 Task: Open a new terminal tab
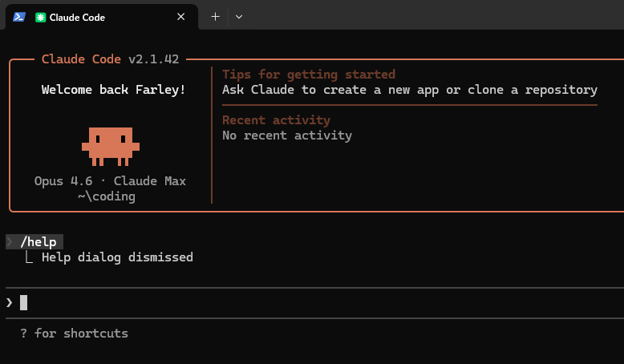click(215, 17)
